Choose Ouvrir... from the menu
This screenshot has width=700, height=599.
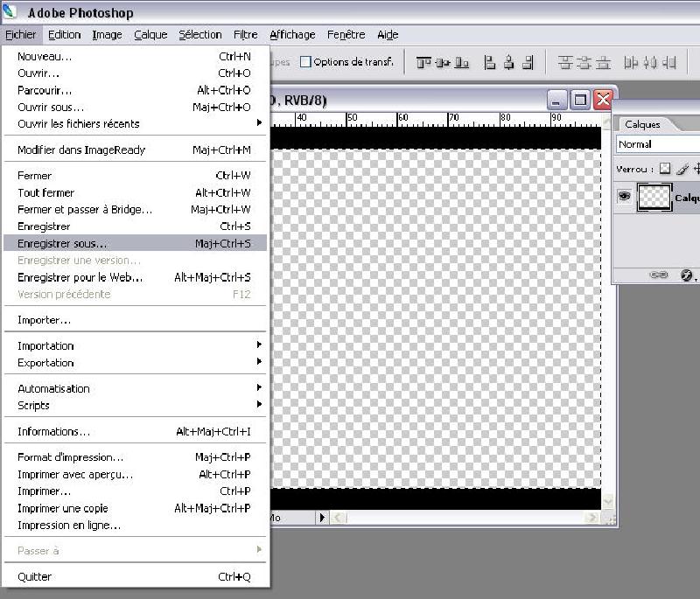tap(135, 73)
